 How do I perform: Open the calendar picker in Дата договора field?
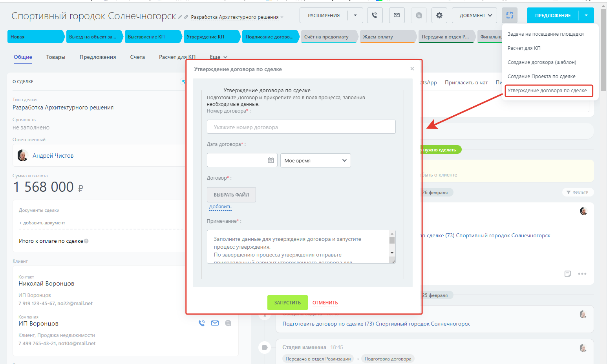tap(271, 160)
